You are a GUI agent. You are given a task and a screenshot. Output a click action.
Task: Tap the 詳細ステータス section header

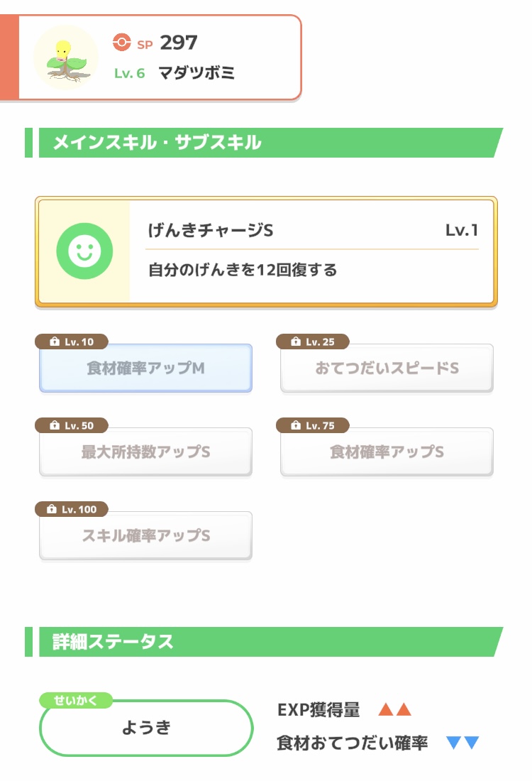265,642
